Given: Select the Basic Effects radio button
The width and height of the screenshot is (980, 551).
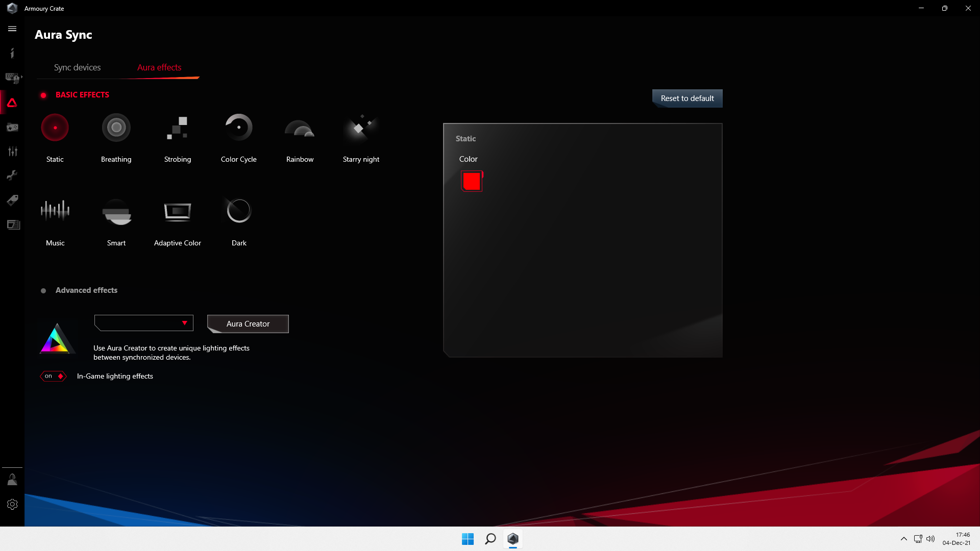Looking at the screenshot, I should [43, 95].
